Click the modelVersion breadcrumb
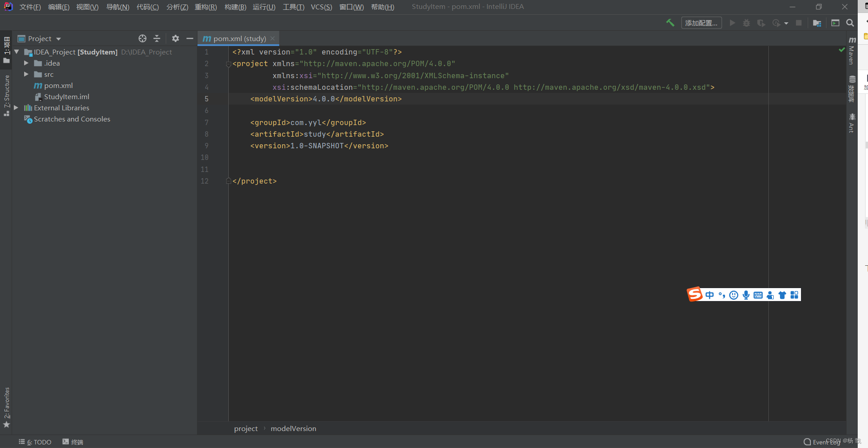The image size is (868, 448). click(x=293, y=428)
